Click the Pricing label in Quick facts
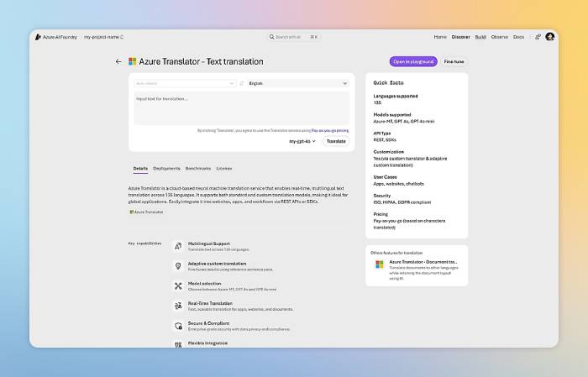This screenshot has height=377, width=588. tap(381, 214)
